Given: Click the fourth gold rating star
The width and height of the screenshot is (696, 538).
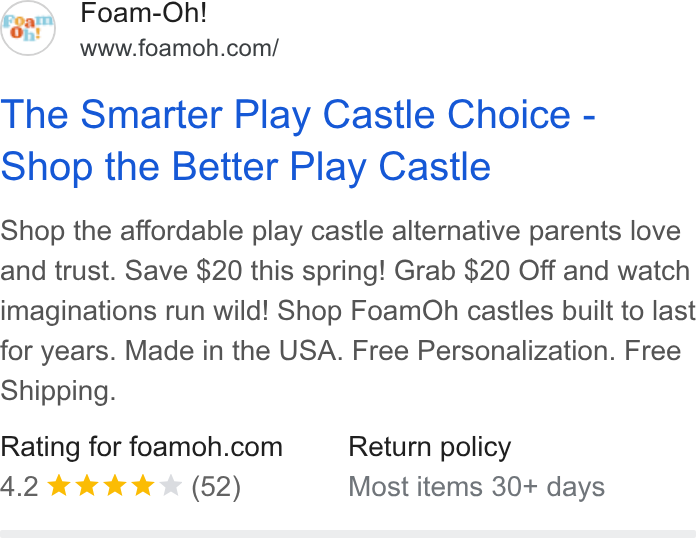Looking at the screenshot, I should pyautogui.click(x=143, y=485).
